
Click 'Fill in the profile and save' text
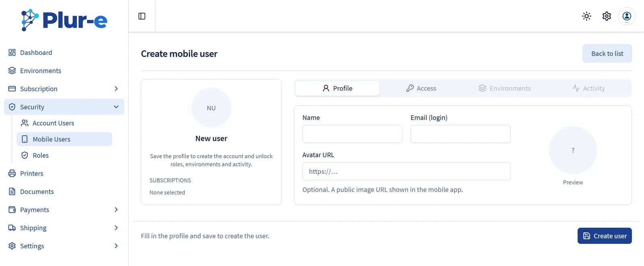[205, 236]
